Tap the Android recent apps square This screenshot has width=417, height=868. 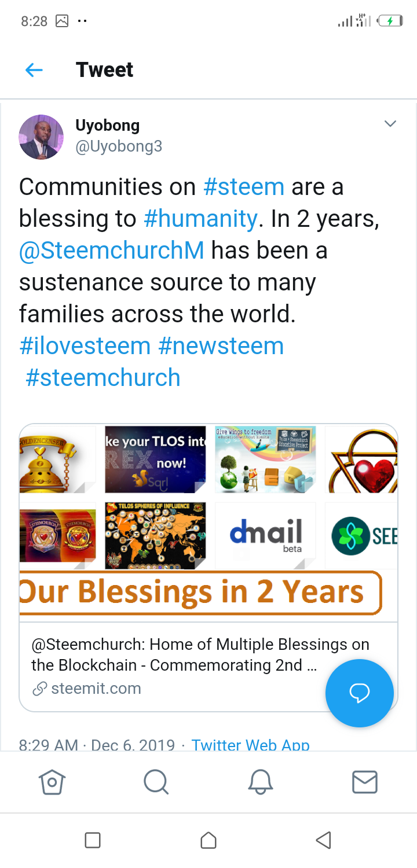click(x=93, y=840)
